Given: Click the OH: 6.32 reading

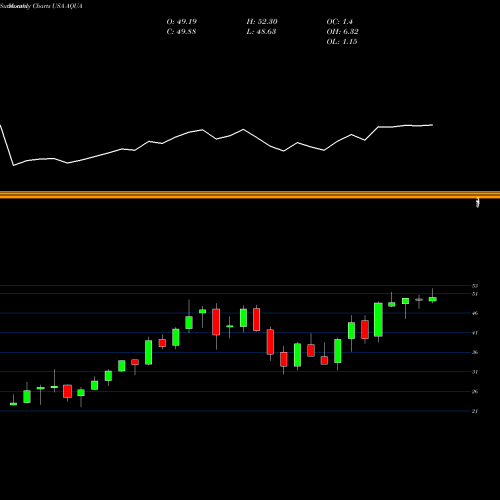Looking at the screenshot, I should 342,32.
